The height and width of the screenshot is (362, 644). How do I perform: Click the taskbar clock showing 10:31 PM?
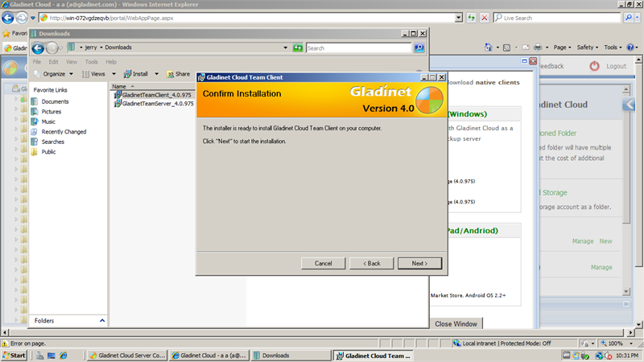tap(627, 356)
